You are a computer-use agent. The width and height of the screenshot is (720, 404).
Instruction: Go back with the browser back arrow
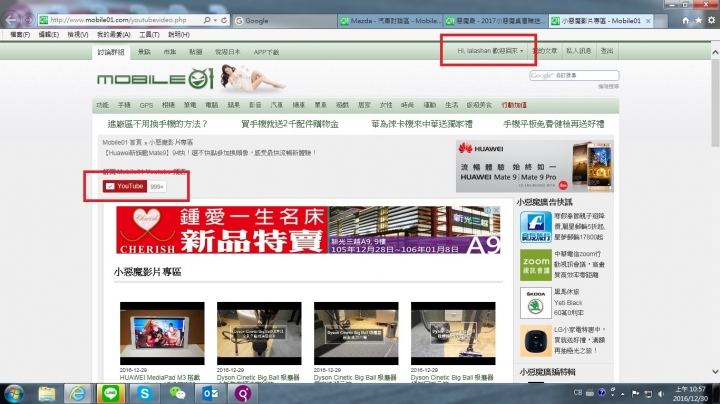coord(11,20)
